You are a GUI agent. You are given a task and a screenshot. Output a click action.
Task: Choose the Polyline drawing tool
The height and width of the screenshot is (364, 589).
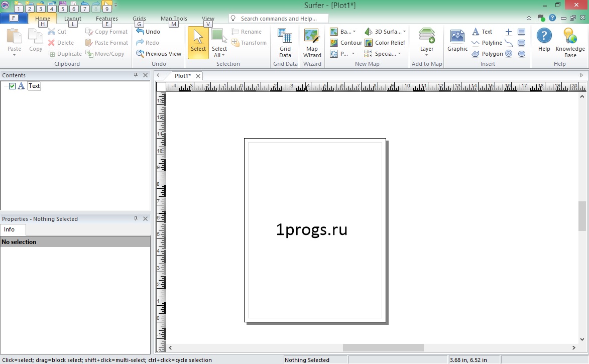pos(487,43)
